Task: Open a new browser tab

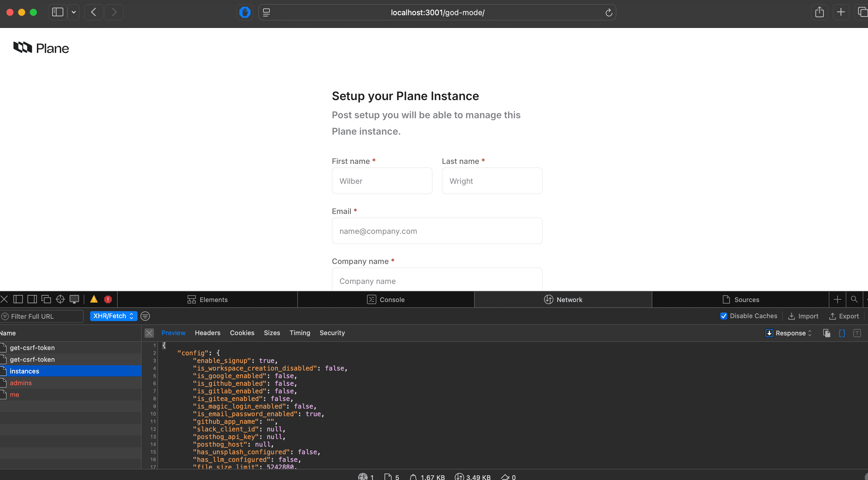Action: pyautogui.click(x=841, y=13)
